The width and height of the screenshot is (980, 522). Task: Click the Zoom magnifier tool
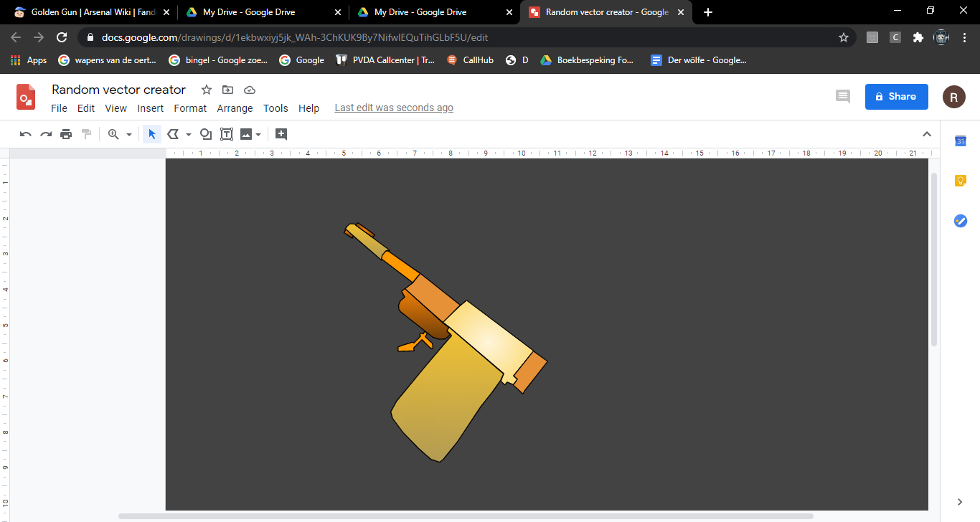point(113,134)
